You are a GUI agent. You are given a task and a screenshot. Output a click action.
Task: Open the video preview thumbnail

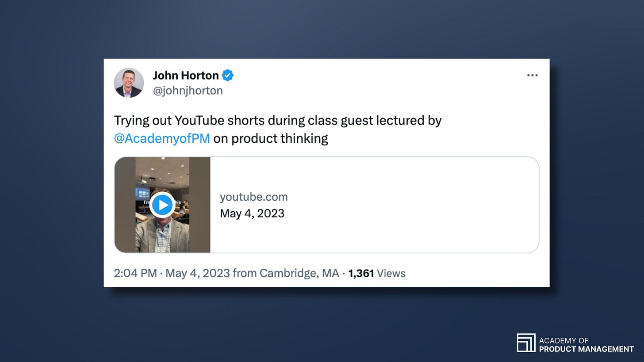pyautogui.click(x=162, y=205)
